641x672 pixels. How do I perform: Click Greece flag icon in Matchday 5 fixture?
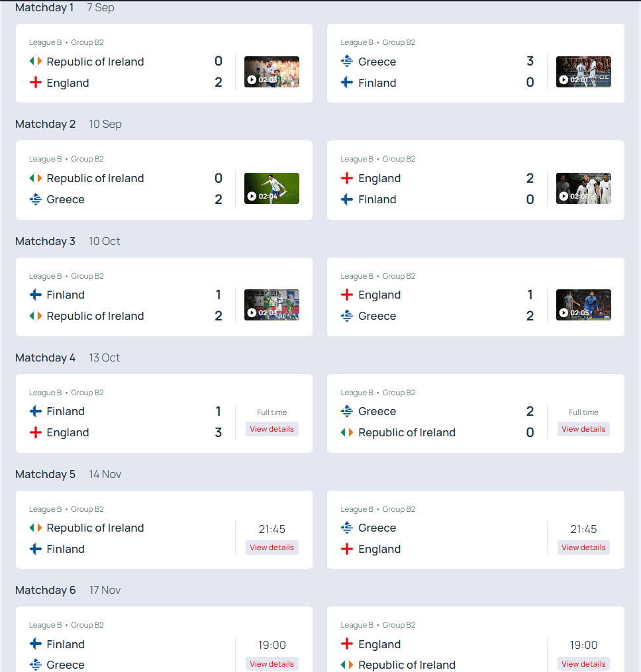(x=347, y=528)
